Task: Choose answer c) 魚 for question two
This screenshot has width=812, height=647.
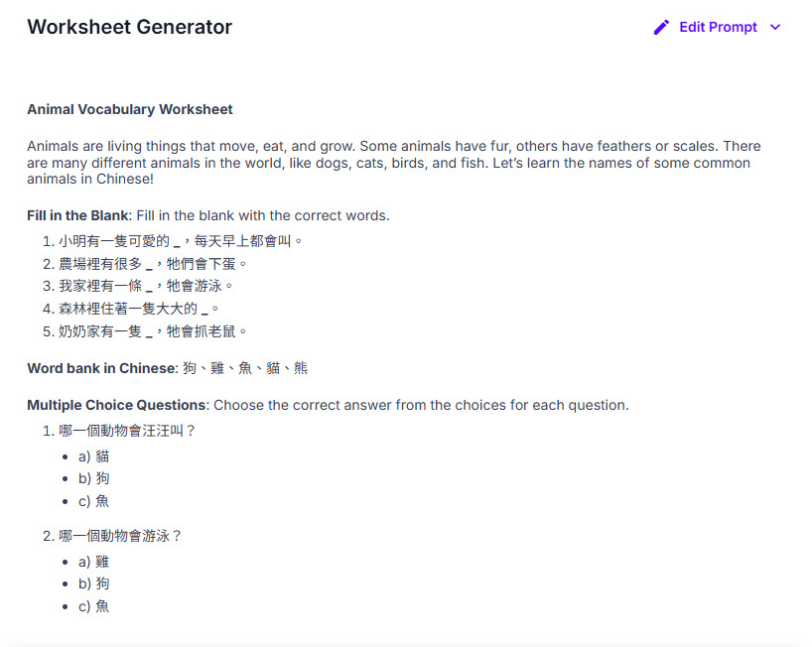Action: click(93, 605)
